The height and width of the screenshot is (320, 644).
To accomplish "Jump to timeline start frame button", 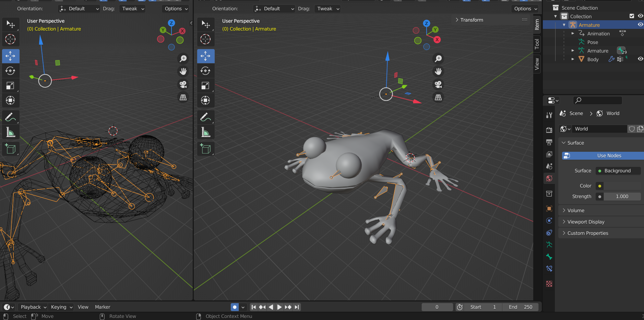I will 254,307.
